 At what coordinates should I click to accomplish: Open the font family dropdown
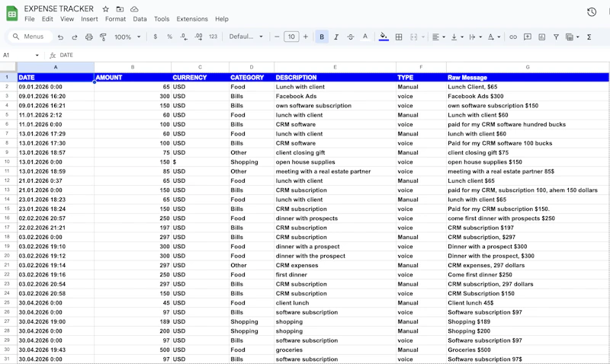(246, 37)
